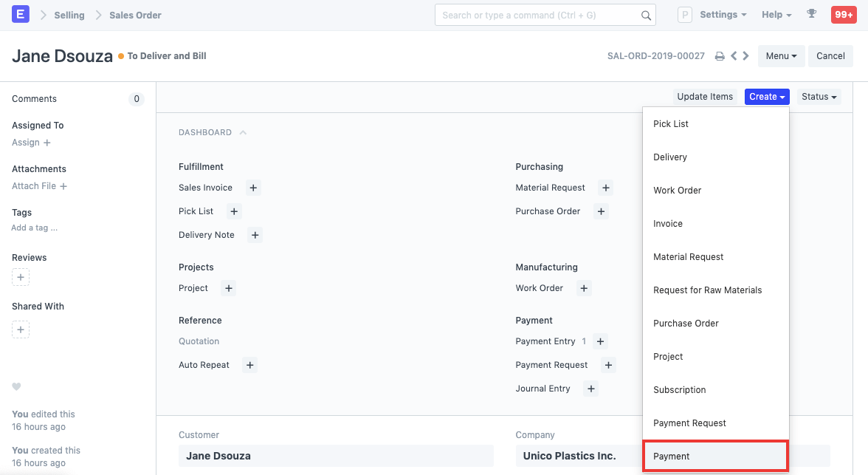Click Update Items button
The height and width of the screenshot is (475, 868).
pyautogui.click(x=705, y=97)
